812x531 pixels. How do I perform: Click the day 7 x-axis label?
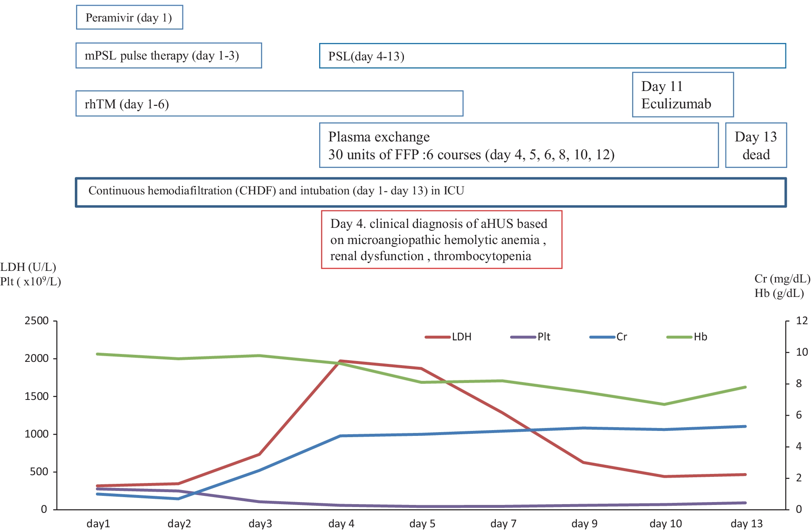[504, 524]
